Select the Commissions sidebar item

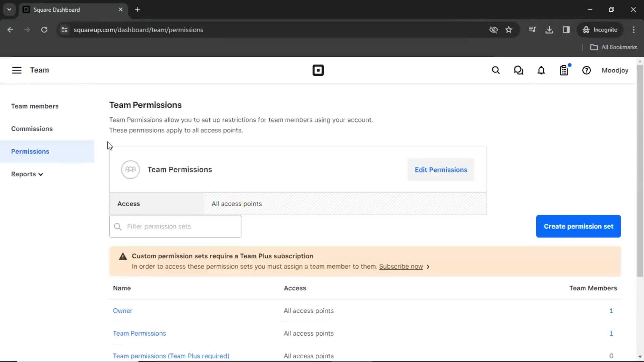tap(32, 129)
